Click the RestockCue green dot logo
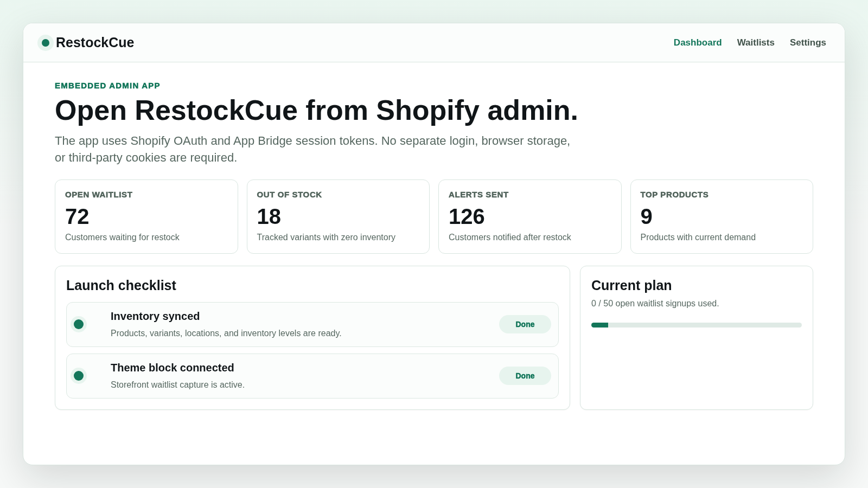The image size is (868, 488). point(46,43)
